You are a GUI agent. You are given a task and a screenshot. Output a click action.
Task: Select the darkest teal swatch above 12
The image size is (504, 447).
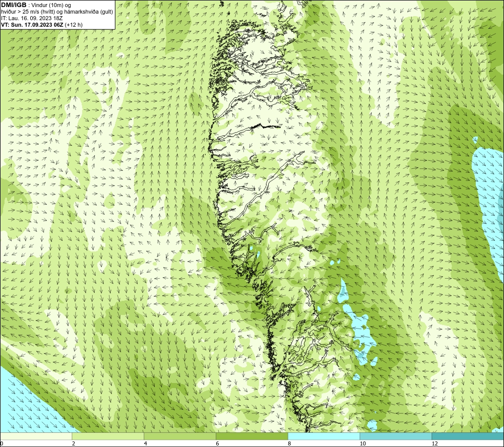pyautogui.click(x=468, y=436)
